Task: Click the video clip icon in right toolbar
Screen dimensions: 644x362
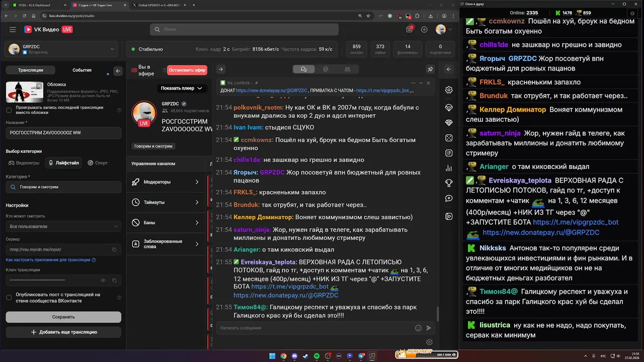Action: tap(449, 216)
